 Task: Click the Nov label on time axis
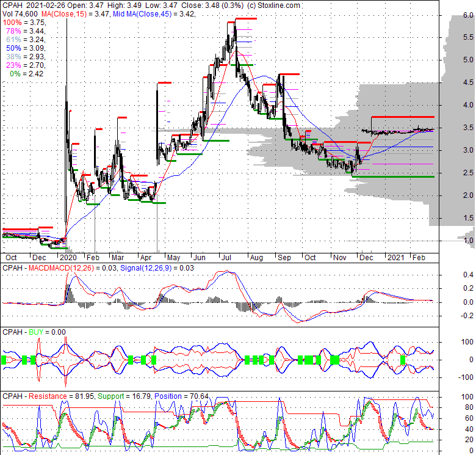coord(340,258)
